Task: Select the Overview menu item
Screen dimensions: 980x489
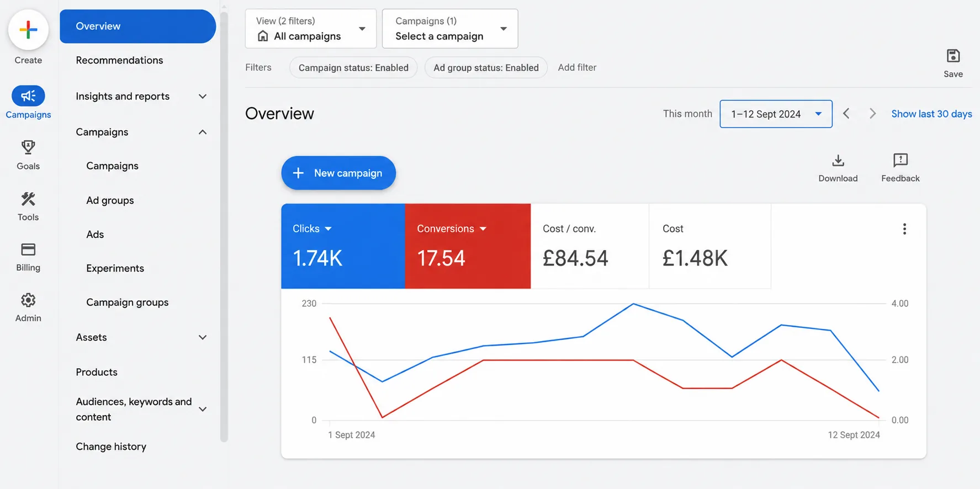Action: (x=137, y=26)
